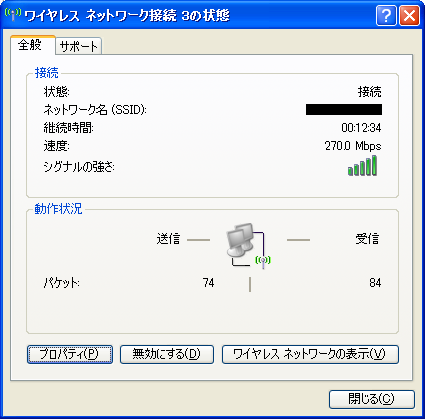Click the title bar help question mark
This screenshot has height=419, width=425.
(x=386, y=15)
